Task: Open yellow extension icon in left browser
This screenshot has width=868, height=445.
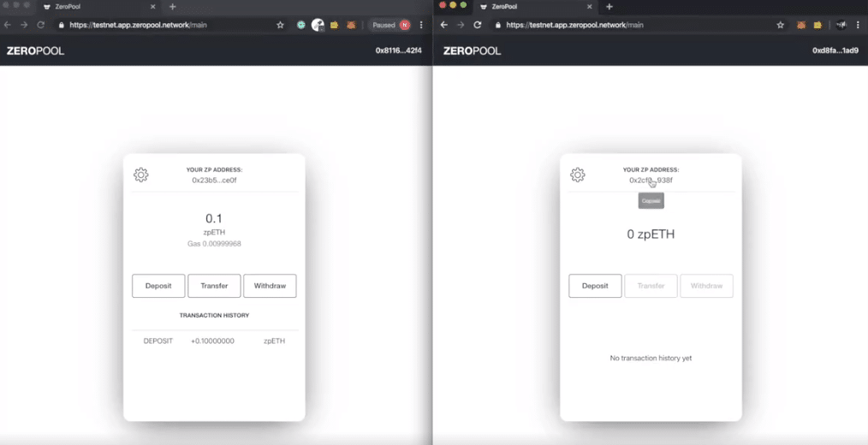Action: pyautogui.click(x=335, y=25)
